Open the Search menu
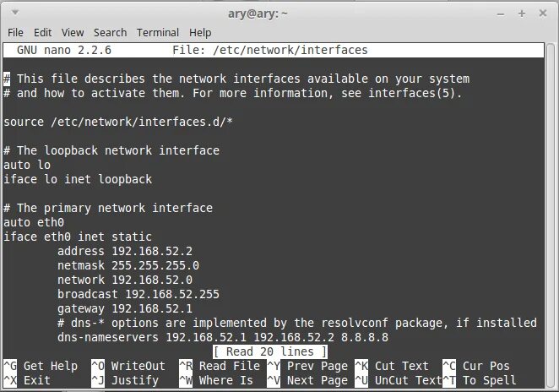This screenshot has width=559, height=392. pyautogui.click(x=110, y=32)
